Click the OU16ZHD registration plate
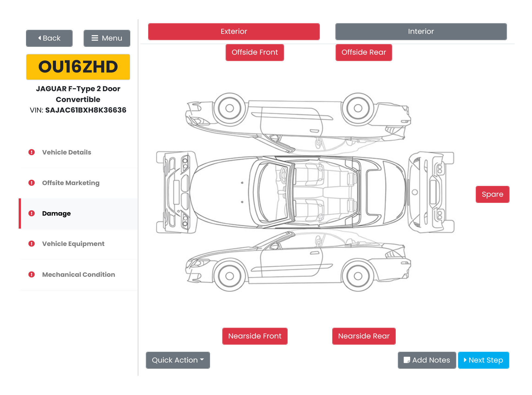 (x=78, y=67)
